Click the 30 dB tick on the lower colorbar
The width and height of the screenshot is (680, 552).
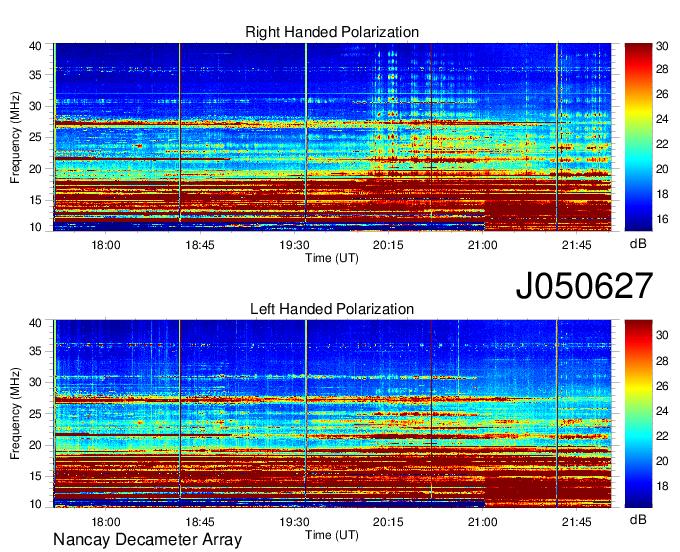(x=662, y=335)
